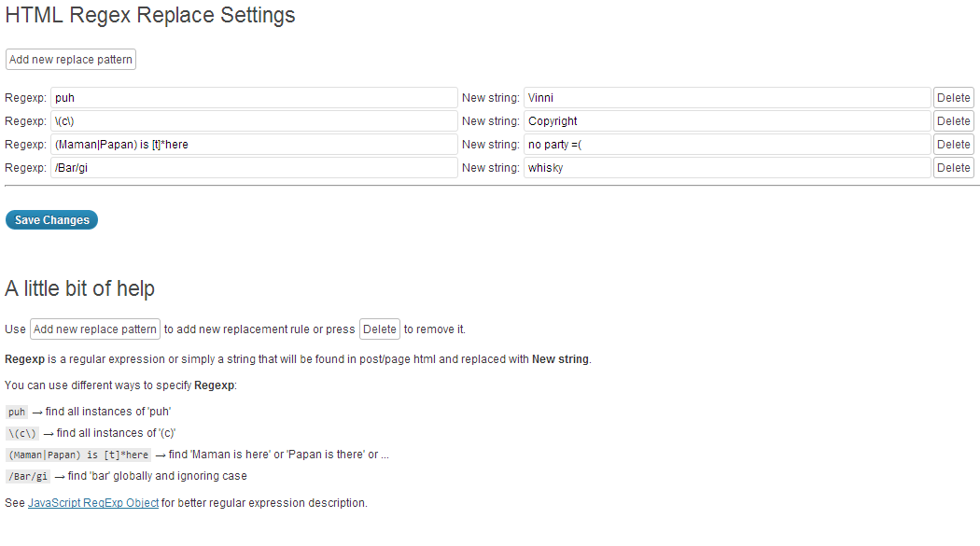The image size is (980, 546).
Task: Click the 'puh' code example in help
Action: (17, 413)
